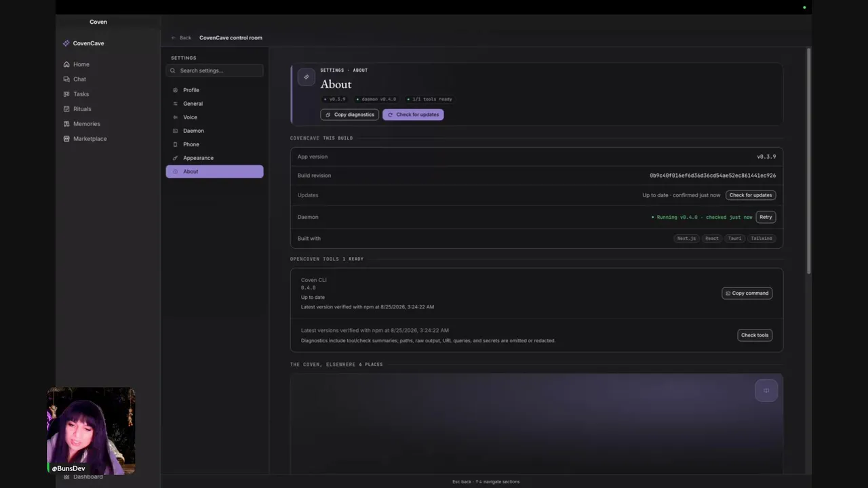
Task: Click the Check tools button
Action: [755, 335]
